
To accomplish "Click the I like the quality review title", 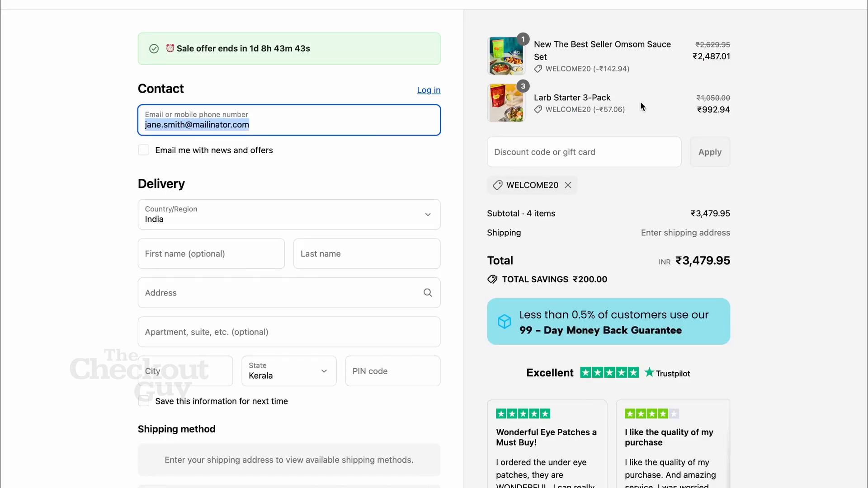I will pos(669,437).
